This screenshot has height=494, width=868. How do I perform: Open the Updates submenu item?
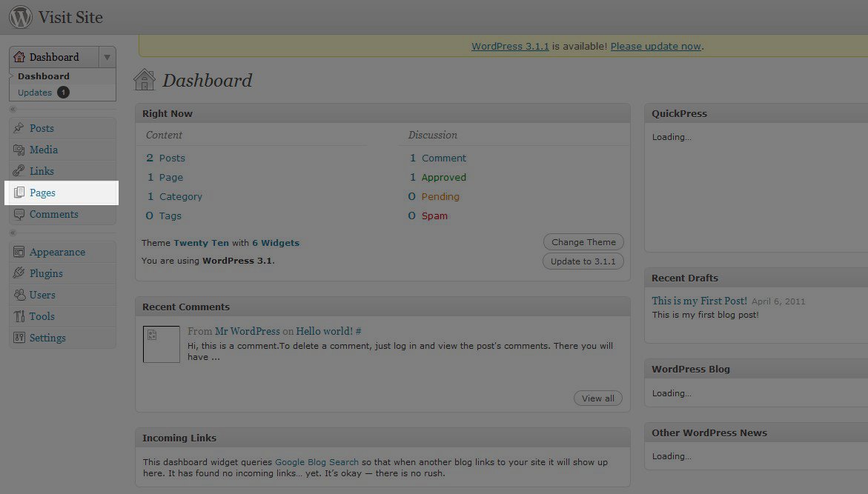(x=34, y=93)
